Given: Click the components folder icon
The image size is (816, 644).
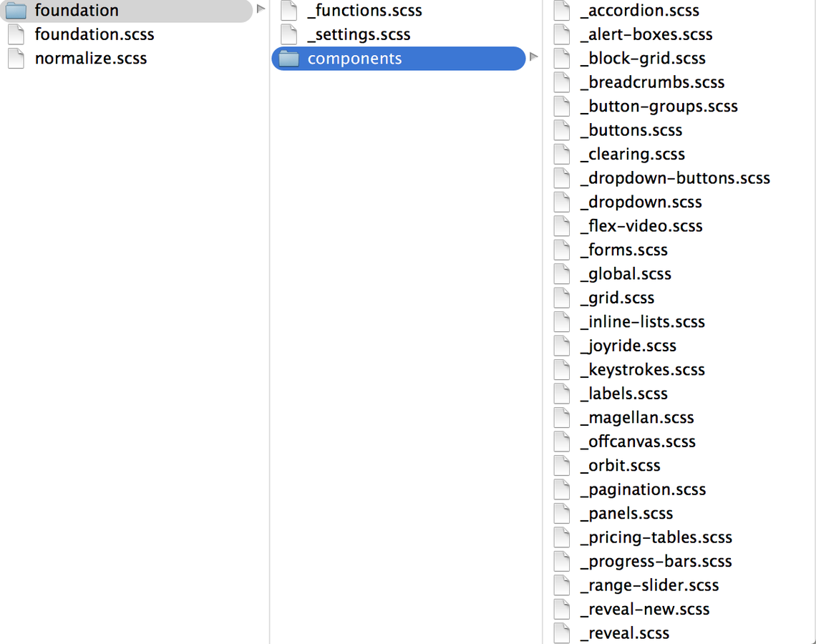Looking at the screenshot, I should [289, 58].
